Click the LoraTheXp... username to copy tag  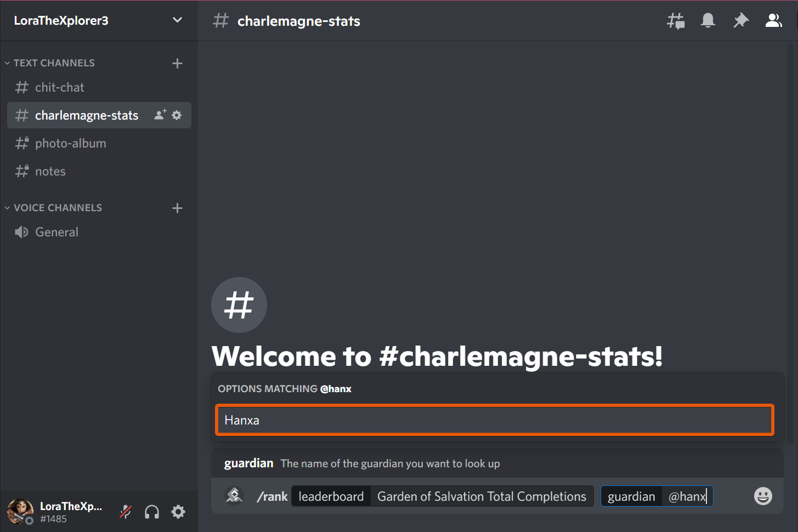(71, 506)
